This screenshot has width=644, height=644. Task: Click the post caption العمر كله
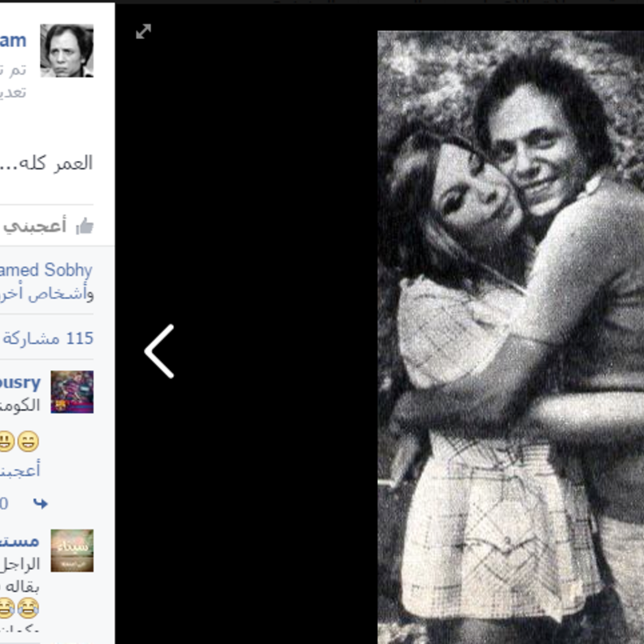coord(46,163)
